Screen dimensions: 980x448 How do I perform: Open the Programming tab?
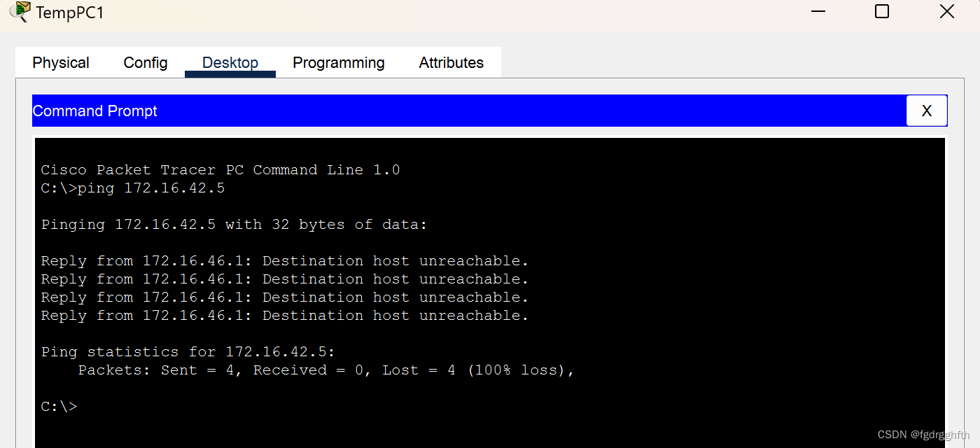point(339,63)
